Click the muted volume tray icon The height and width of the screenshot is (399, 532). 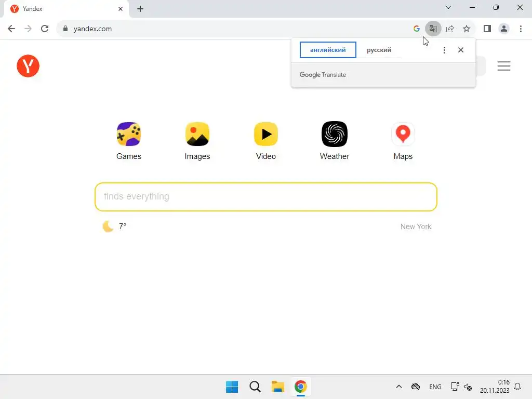click(468, 387)
